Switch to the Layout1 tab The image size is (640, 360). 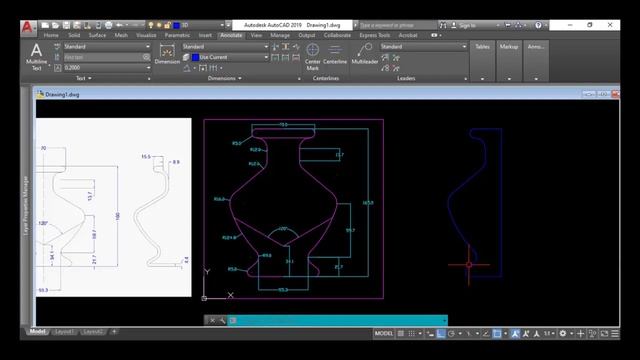(64, 331)
